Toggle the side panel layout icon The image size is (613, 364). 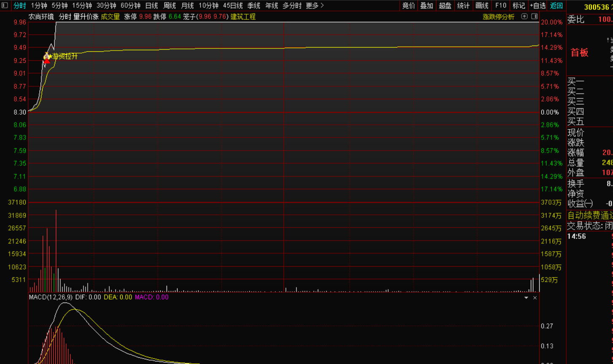point(534,16)
